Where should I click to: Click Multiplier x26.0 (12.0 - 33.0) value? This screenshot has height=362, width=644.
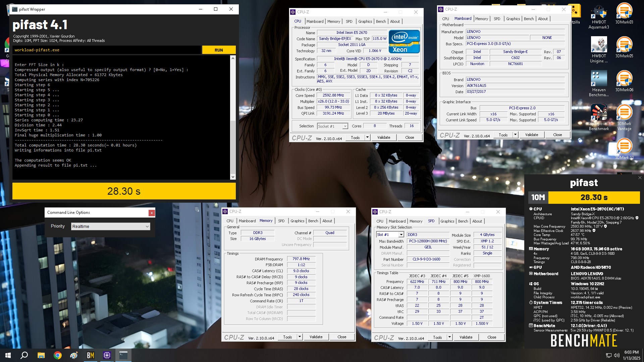[x=333, y=101]
